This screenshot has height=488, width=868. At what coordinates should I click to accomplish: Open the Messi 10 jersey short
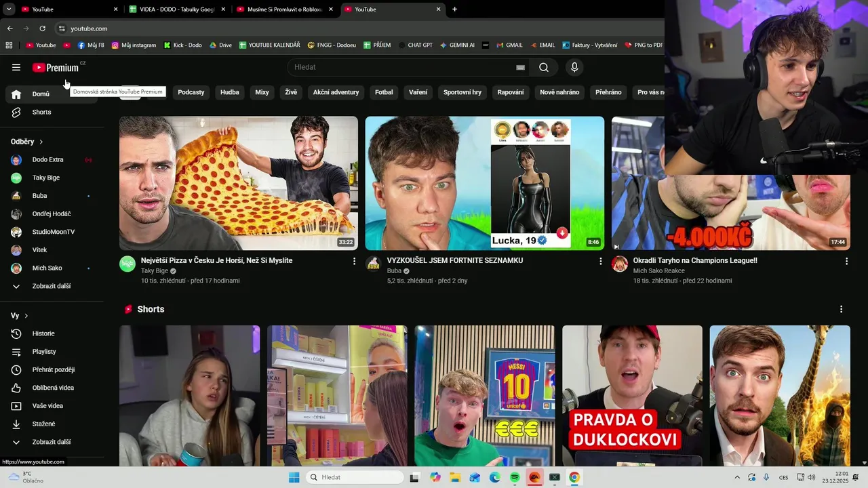(x=485, y=396)
